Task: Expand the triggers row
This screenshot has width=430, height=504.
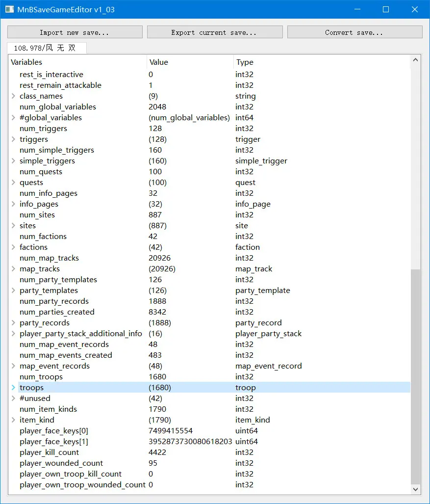Action: tap(14, 139)
